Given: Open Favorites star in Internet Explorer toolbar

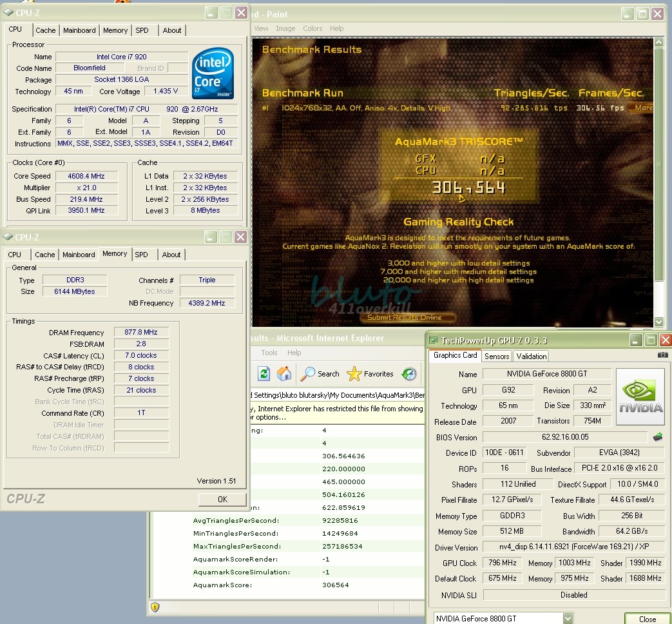Looking at the screenshot, I should tap(354, 374).
